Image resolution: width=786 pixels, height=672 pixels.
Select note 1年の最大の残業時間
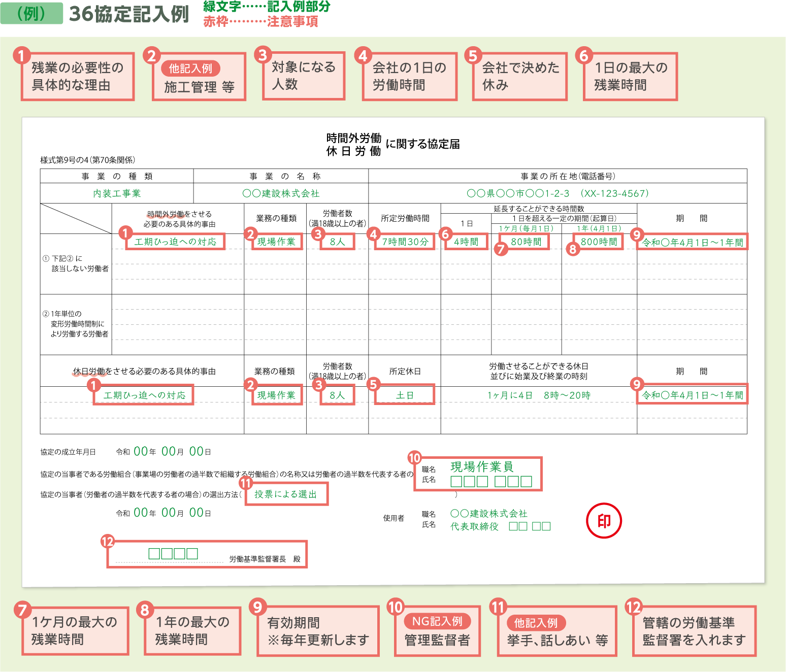(x=192, y=630)
